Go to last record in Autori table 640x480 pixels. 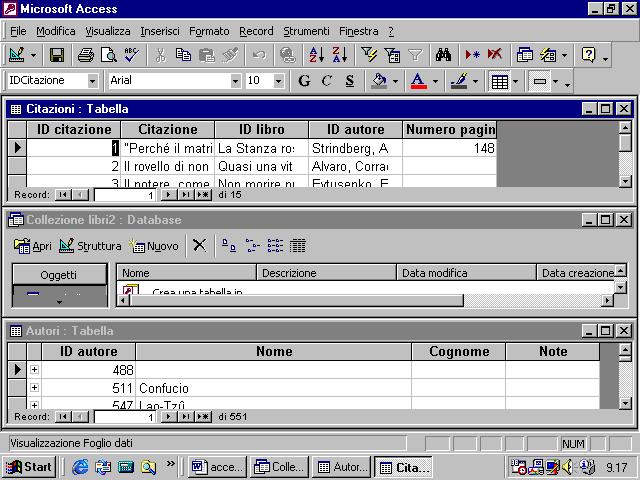(186, 417)
